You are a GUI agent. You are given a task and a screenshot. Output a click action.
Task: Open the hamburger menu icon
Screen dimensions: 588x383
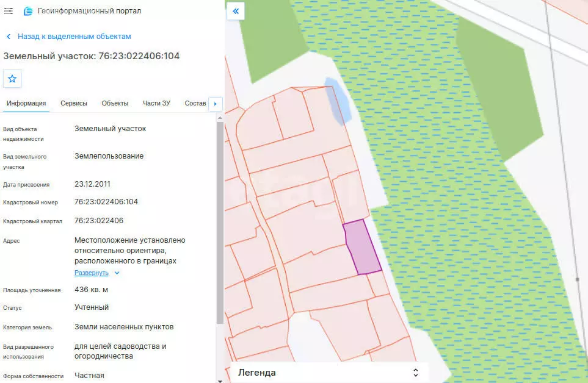tap(9, 11)
